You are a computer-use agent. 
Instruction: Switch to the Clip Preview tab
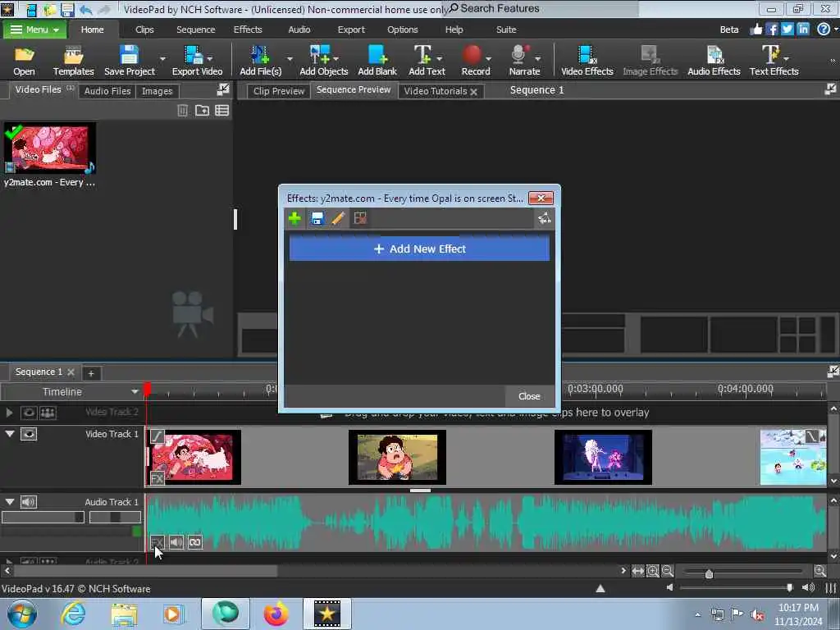279,91
